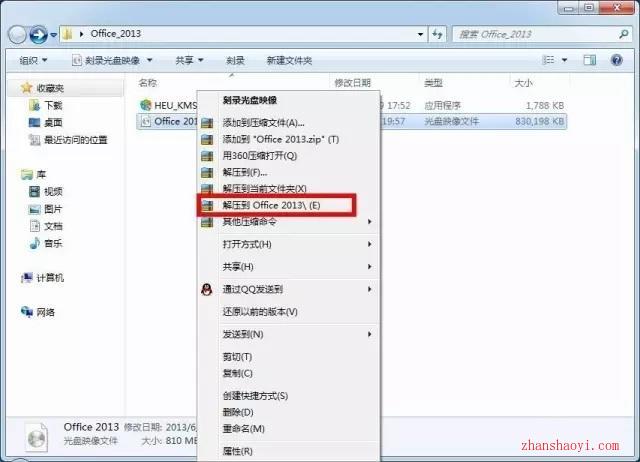Click 应用程序 type cell
The image size is (640, 462).
(x=442, y=106)
